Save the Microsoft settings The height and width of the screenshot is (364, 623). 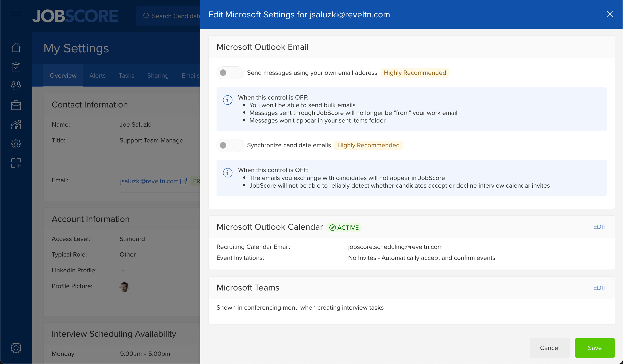pos(595,348)
